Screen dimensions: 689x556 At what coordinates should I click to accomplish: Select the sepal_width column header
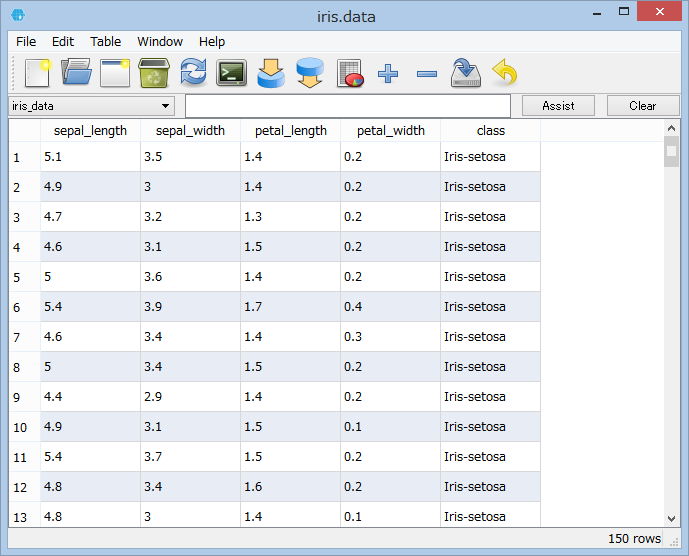(x=190, y=131)
